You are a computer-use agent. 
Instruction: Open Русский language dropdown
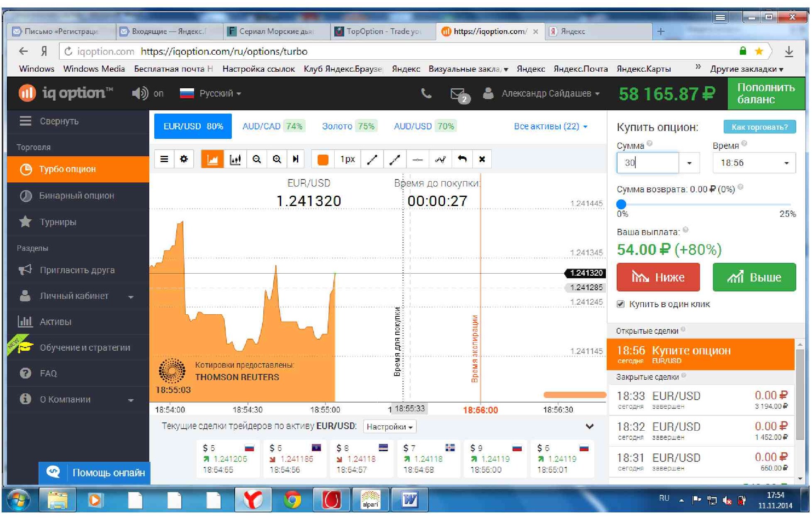point(211,94)
